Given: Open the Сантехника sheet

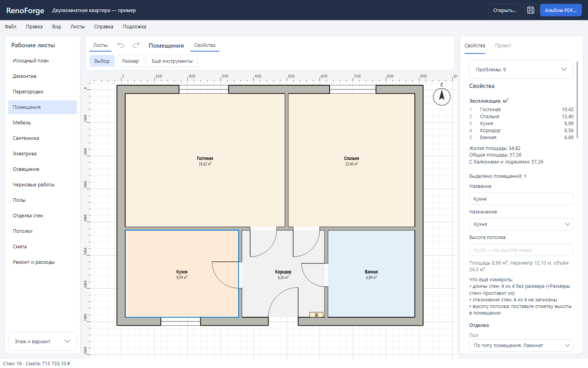Looking at the screenshot, I should click(x=43, y=138).
